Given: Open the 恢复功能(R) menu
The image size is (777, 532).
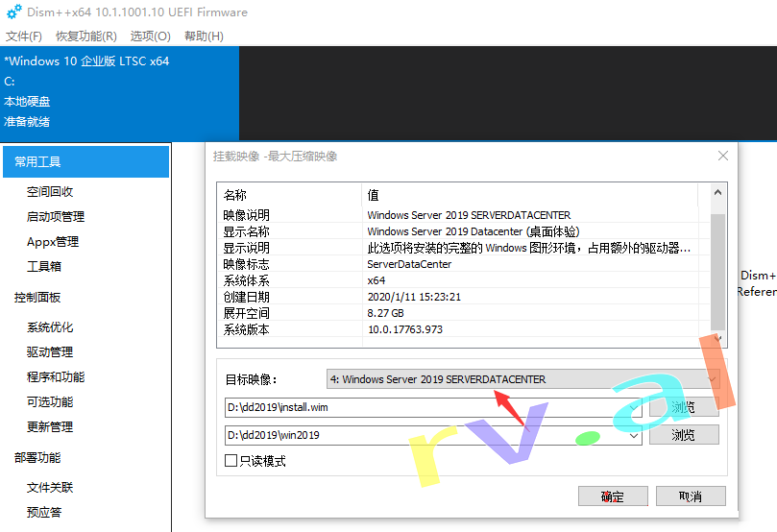Looking at the screenshot, I should point(86,36).
